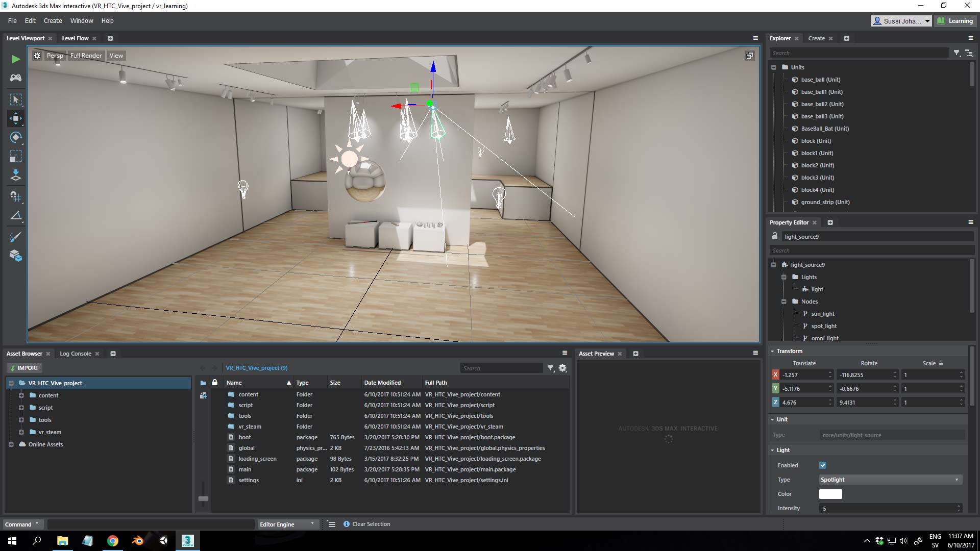Disable the Enabled checkbox under Light

(823, 465)
